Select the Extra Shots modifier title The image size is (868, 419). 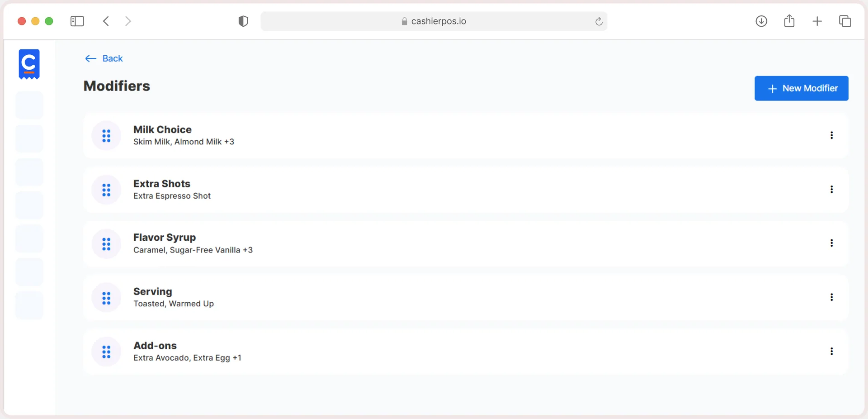point(162,184)
